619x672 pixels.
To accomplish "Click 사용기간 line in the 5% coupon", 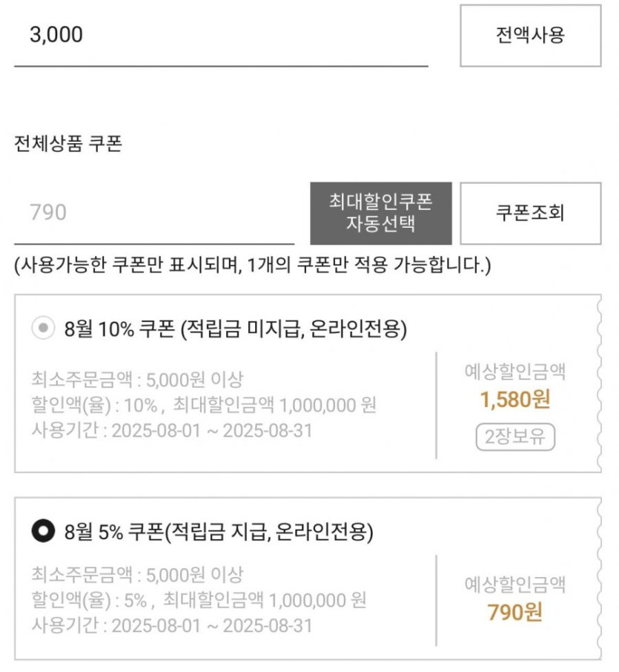I will tap(172, 625).
